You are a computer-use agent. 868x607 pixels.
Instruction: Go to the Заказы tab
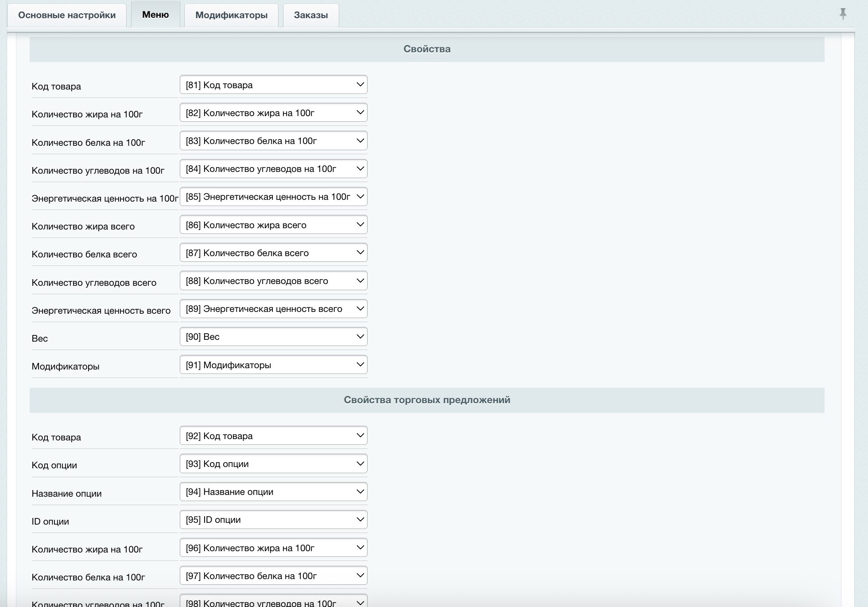311,15
